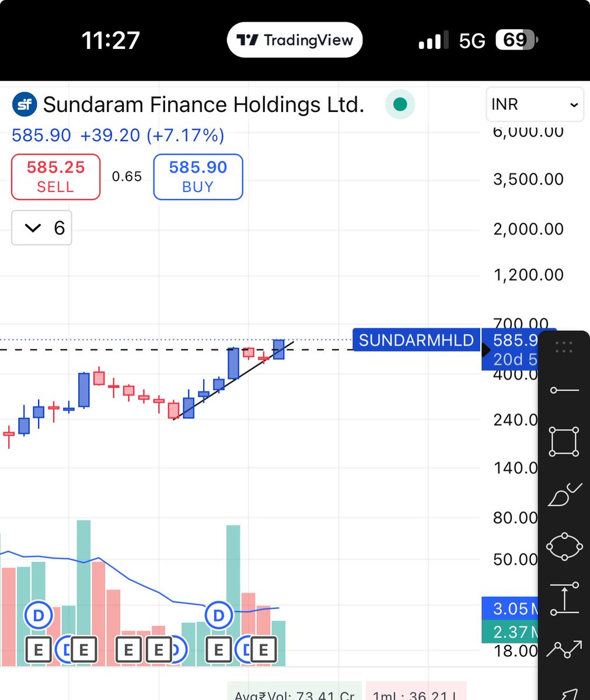Select the brush drawing tool
The image size is (590, 700).
tap(564, 495)
